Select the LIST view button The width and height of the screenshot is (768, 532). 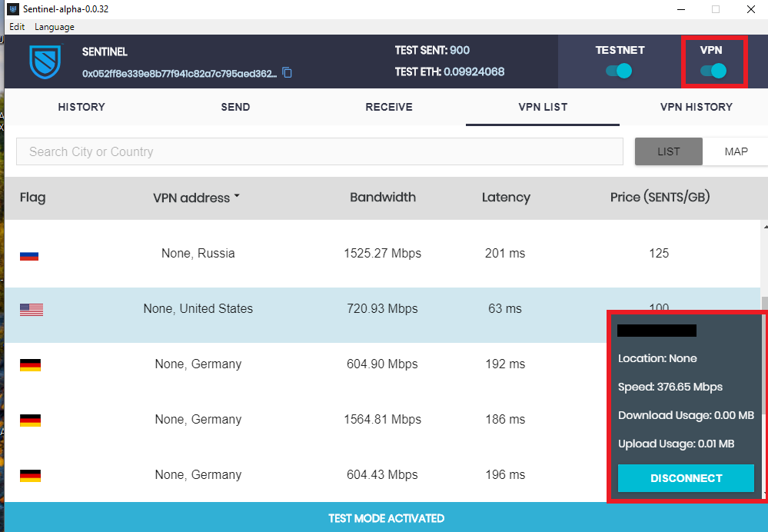pyautogui.click(x=669, y=151)
